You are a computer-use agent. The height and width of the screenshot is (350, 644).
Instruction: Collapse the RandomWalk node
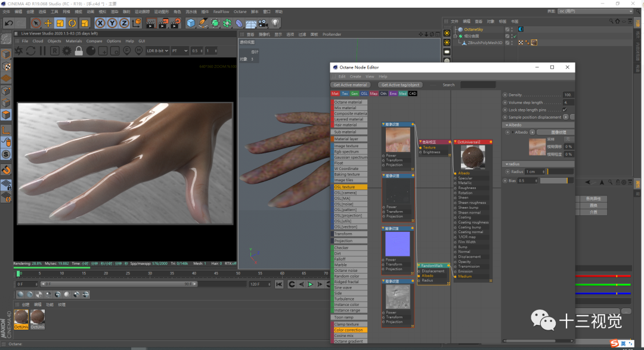pos(419,266)
